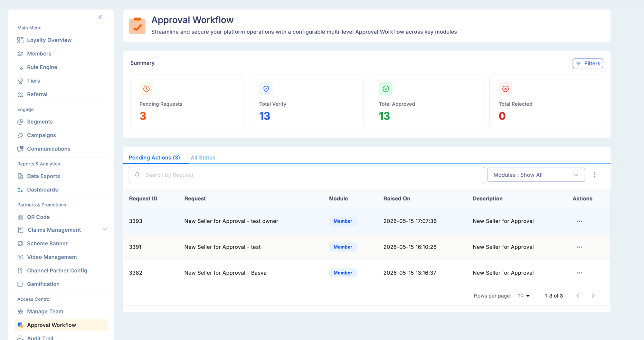Click Member badge for request 3391
Screen dimensions: 644x340
[x=343, y=247]
